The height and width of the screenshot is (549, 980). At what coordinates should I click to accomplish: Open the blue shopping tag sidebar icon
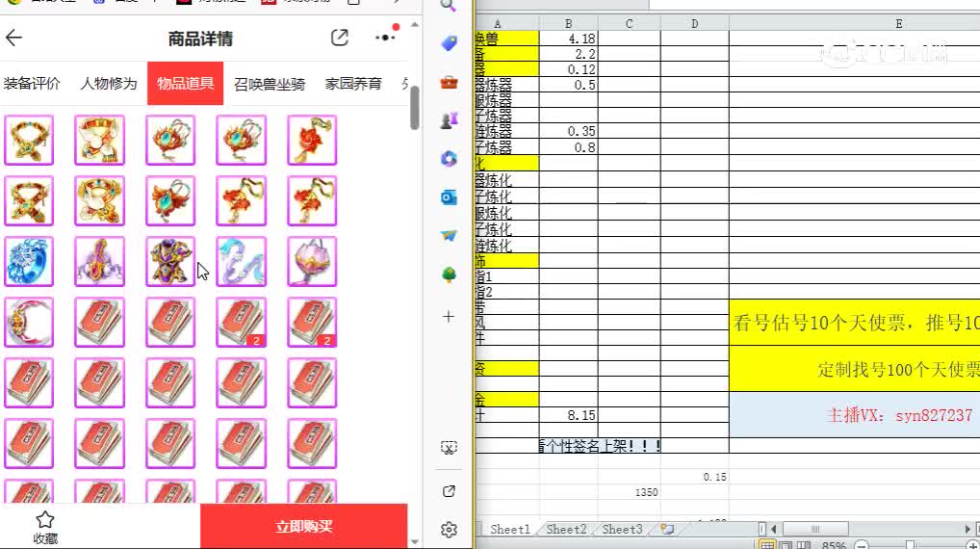click(449, 43)
